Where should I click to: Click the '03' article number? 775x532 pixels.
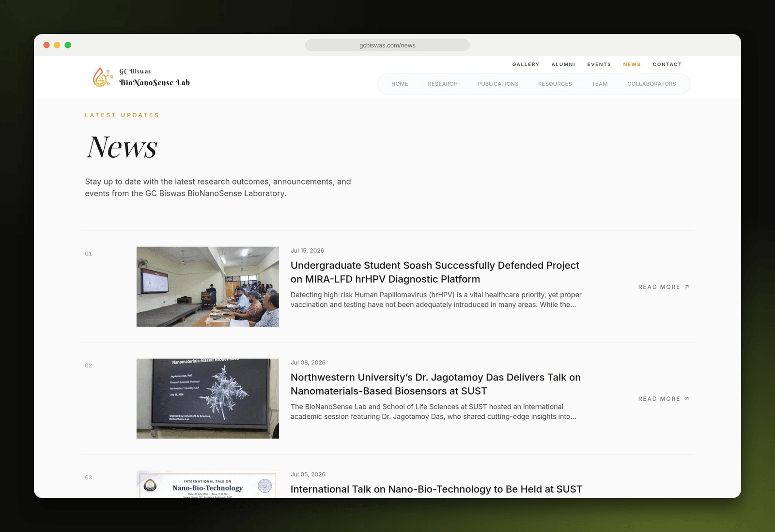(x=89, y=477)
